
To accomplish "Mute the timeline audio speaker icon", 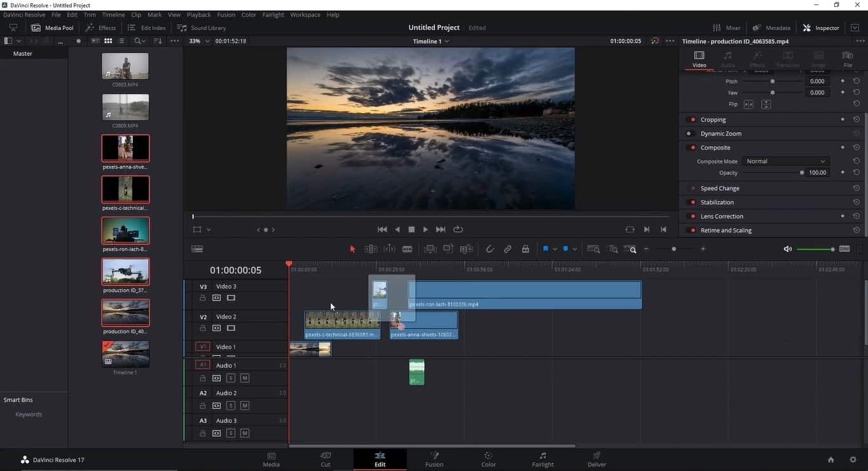I will coord(788,249).
